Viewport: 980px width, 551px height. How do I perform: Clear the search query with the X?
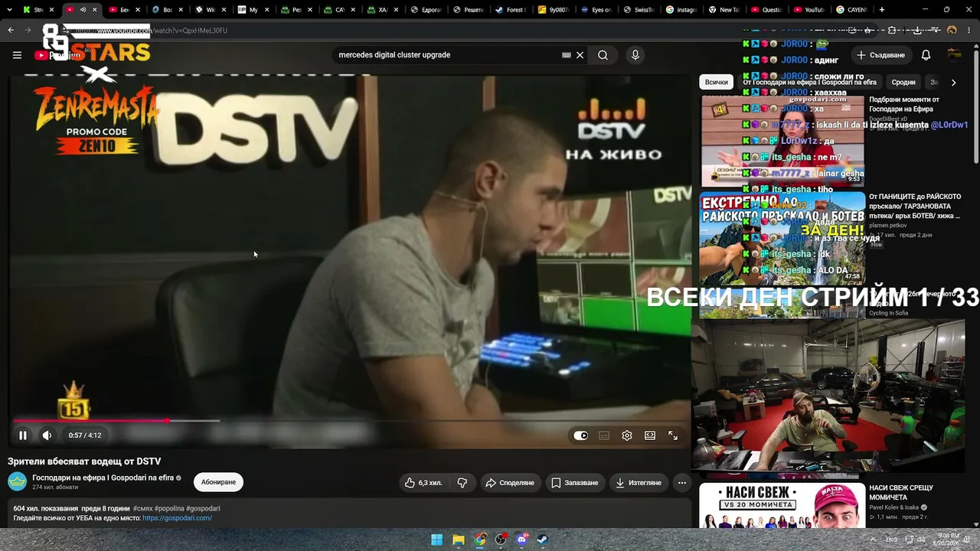tap(580, 55)
